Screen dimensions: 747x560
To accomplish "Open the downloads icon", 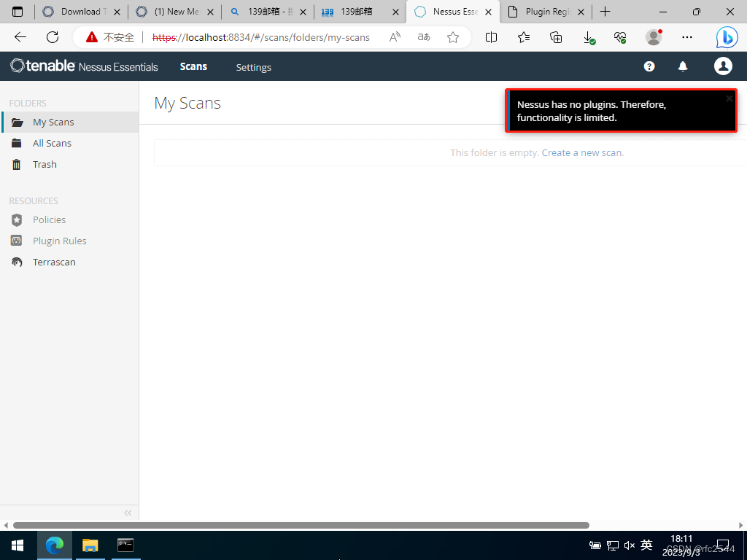I will click(x=589, y=38).
